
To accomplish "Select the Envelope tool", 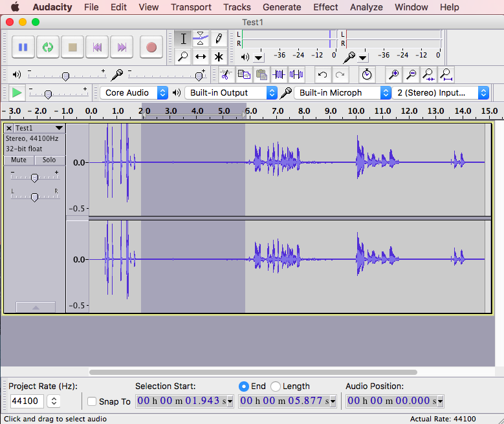I will coord(201,38).
